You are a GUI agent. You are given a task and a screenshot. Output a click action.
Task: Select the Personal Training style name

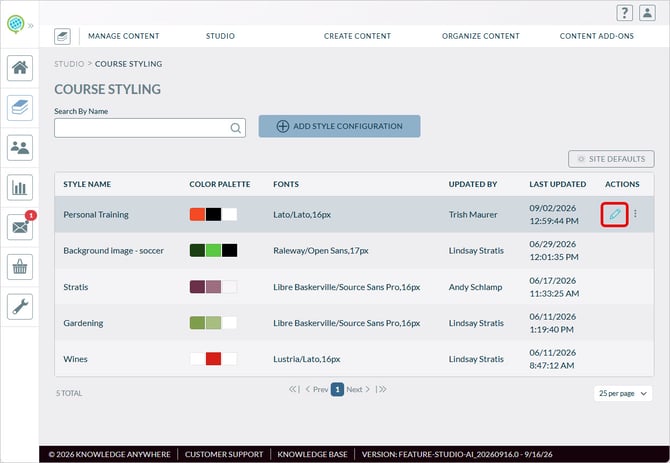tap(96, 214)
